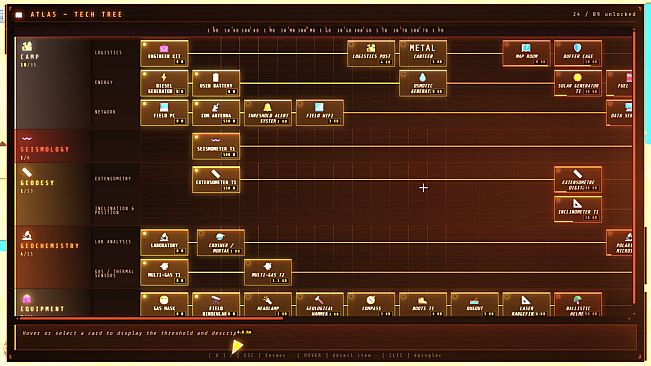Click the Metal Canteen card

click(x=423, y=53)
